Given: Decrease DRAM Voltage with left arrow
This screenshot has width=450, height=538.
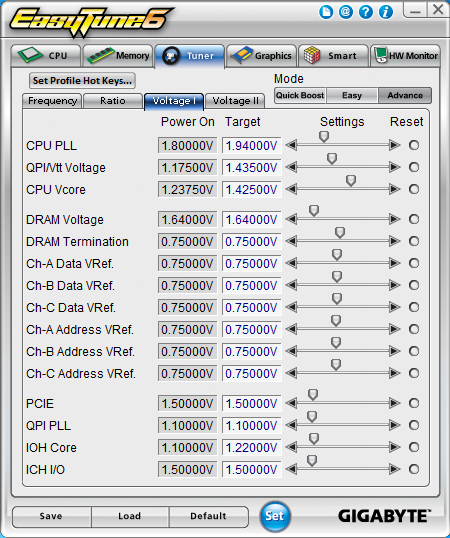Looking at the screenshot, I should tap(291, 219).
